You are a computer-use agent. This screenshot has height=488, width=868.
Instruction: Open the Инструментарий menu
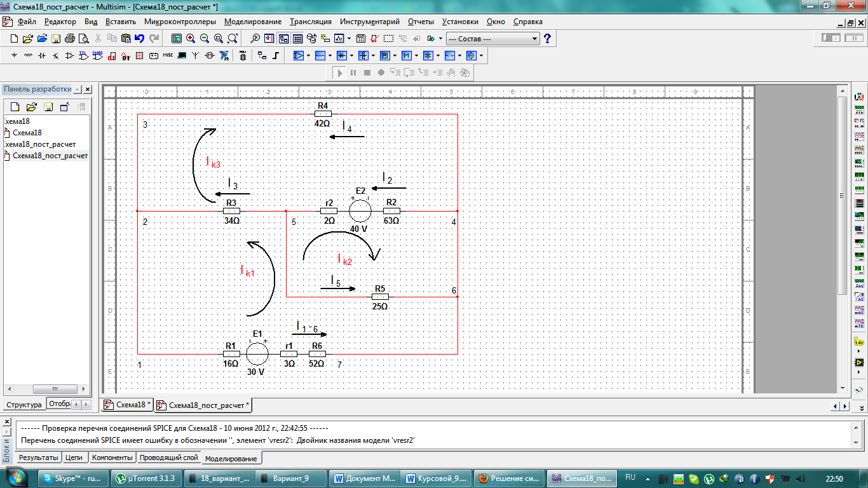pyautogui.click(x=370, y=22)
